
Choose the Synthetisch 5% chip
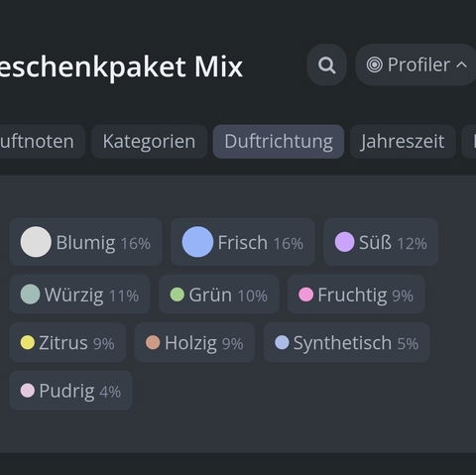347,342
